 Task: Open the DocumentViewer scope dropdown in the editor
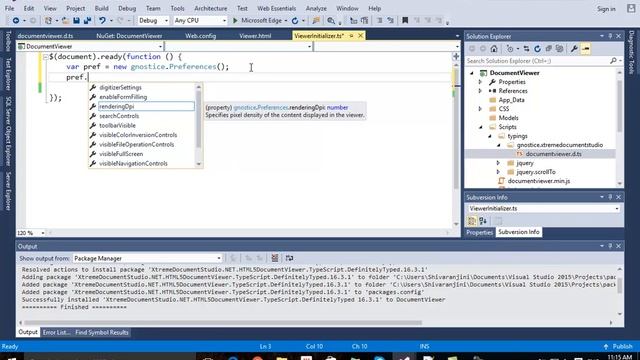(90, 47)
